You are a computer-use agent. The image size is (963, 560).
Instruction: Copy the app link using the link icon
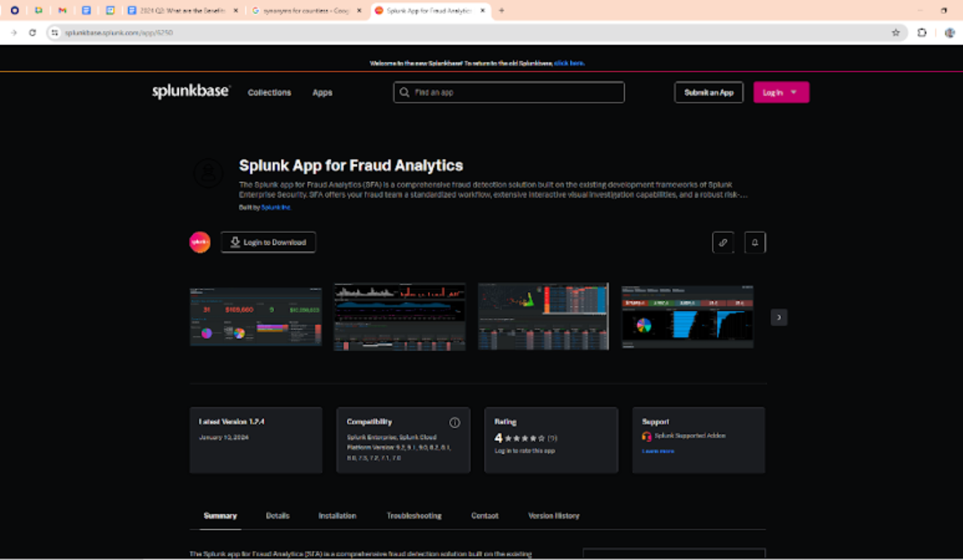[x=723, y=242]
